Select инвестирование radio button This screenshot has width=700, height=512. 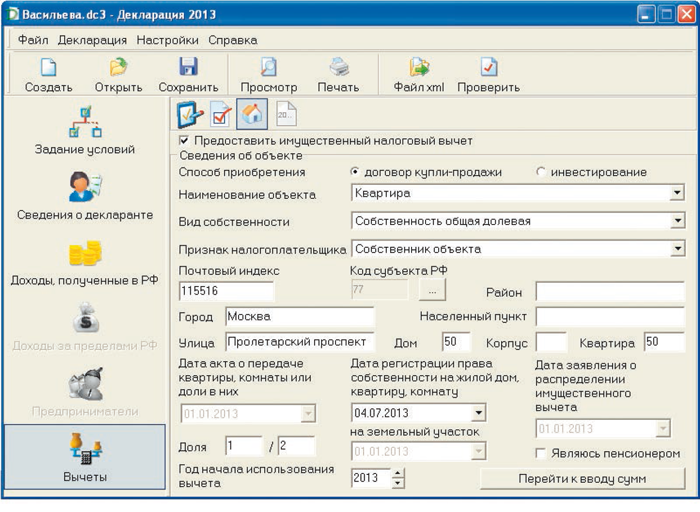541,172
